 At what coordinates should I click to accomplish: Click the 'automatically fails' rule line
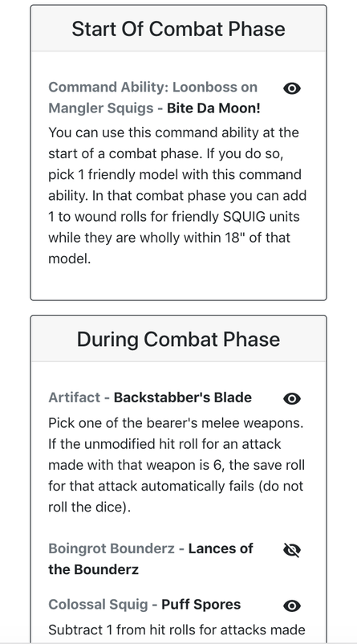(176, 486)
